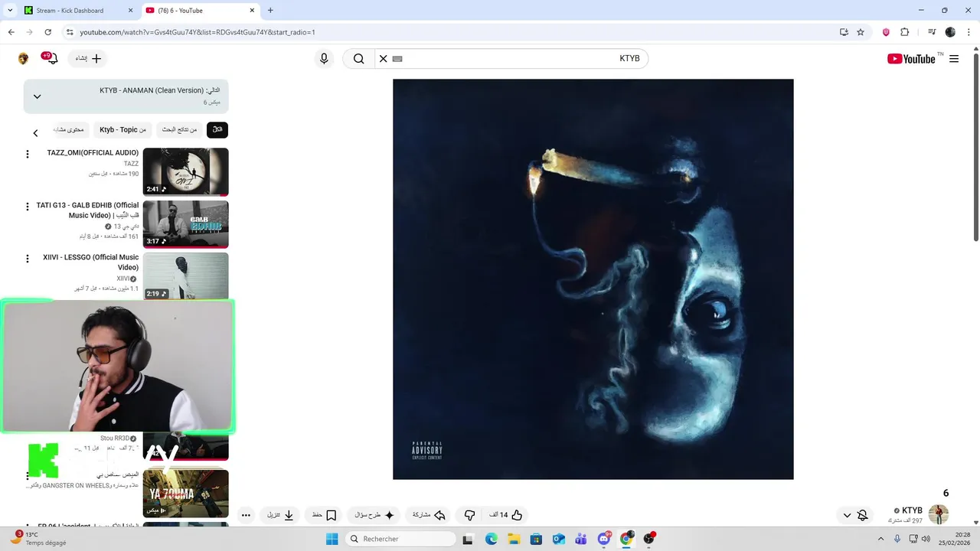Start voice search with the microphone icon
The width and height of the screenshot is (980, 551).
pos(324,59)
